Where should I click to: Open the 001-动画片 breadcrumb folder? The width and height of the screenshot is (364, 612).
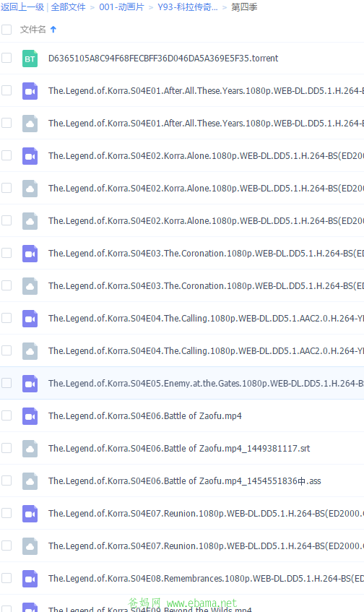[121, 7]
